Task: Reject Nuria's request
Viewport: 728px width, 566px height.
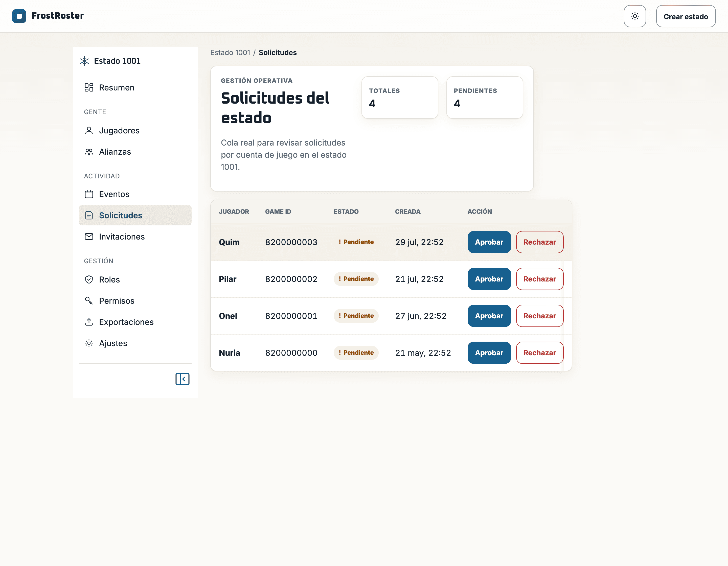Action: pos(539,352)
